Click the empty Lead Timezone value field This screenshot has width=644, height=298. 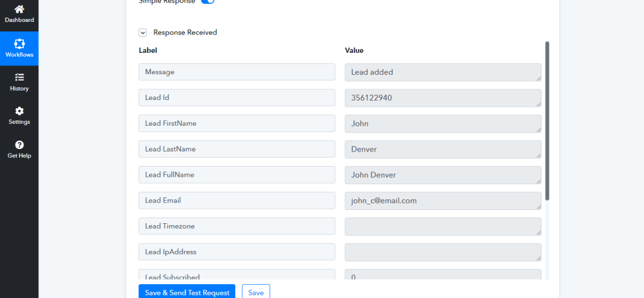coord(443,226)
